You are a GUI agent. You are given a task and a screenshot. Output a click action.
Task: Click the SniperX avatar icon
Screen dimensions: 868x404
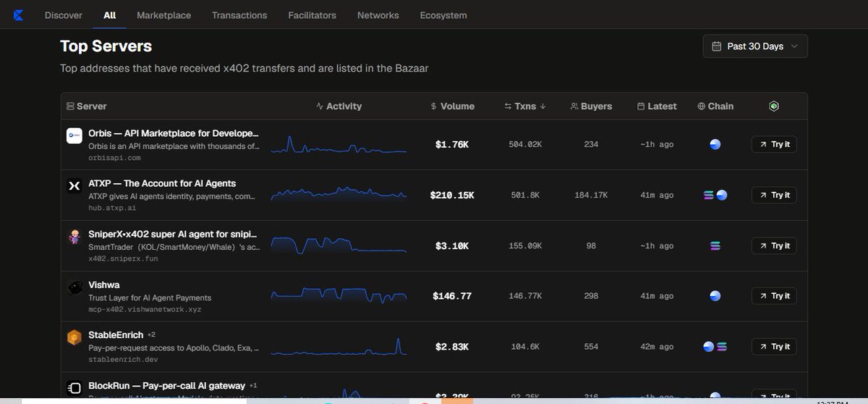(75, 237)
